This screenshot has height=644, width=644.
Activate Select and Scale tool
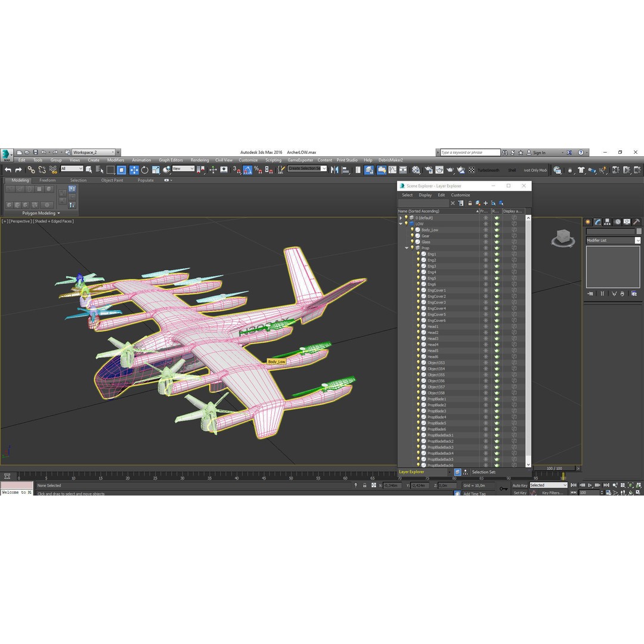[156, 169]
